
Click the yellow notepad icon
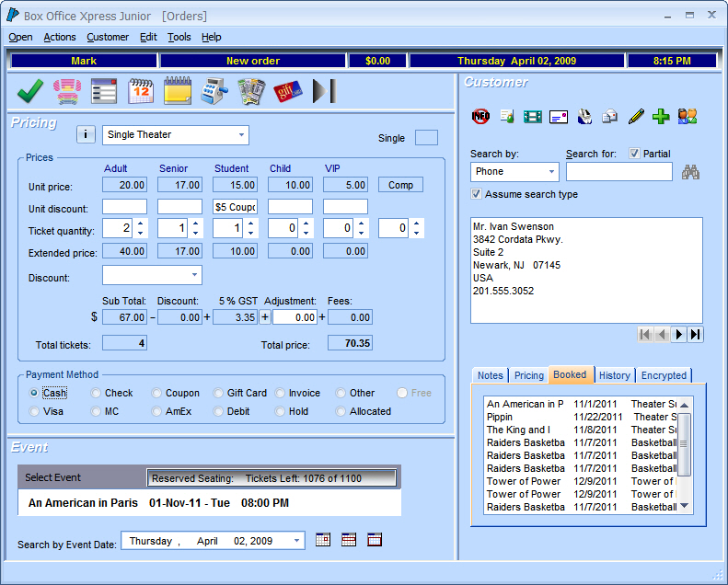point(177,91)
